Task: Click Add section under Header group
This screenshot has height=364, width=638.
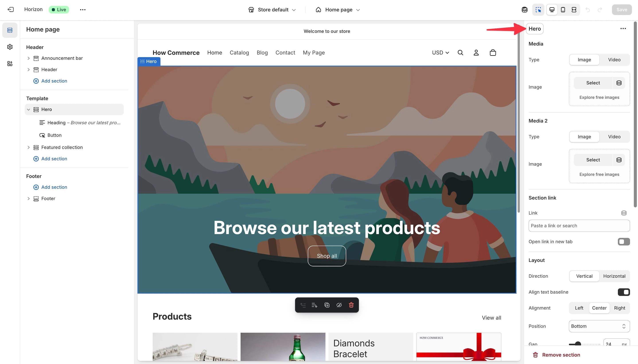Action: point(50,81)
